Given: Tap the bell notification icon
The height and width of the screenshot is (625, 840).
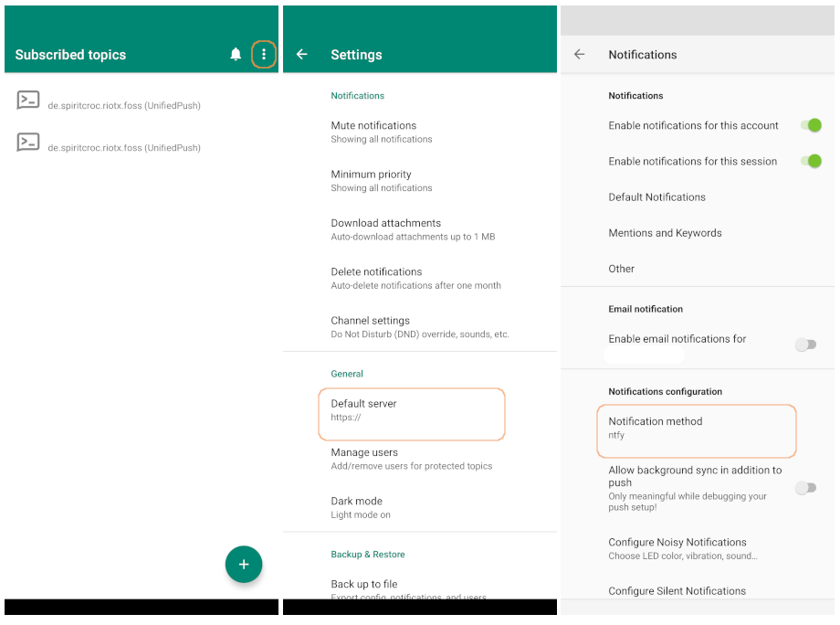Looking at the screenshot, I should point(236,55).
